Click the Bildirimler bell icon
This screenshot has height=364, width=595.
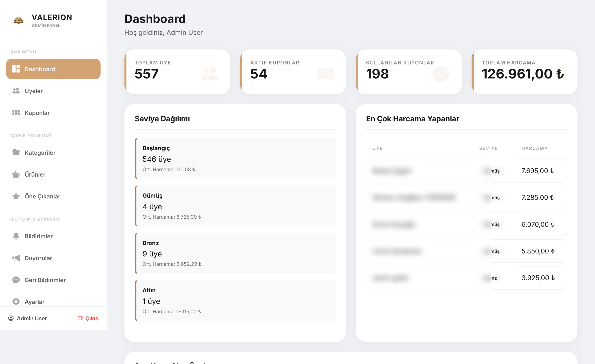16,236
